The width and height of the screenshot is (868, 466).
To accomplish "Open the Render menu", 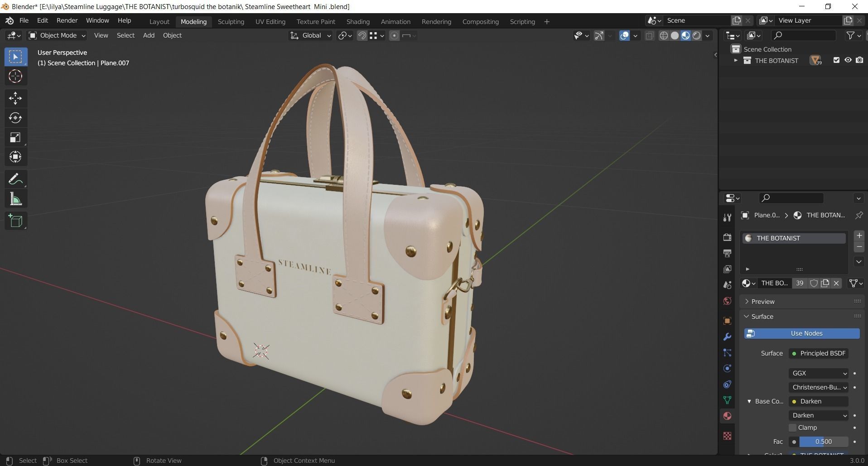I will pos(67,20).
